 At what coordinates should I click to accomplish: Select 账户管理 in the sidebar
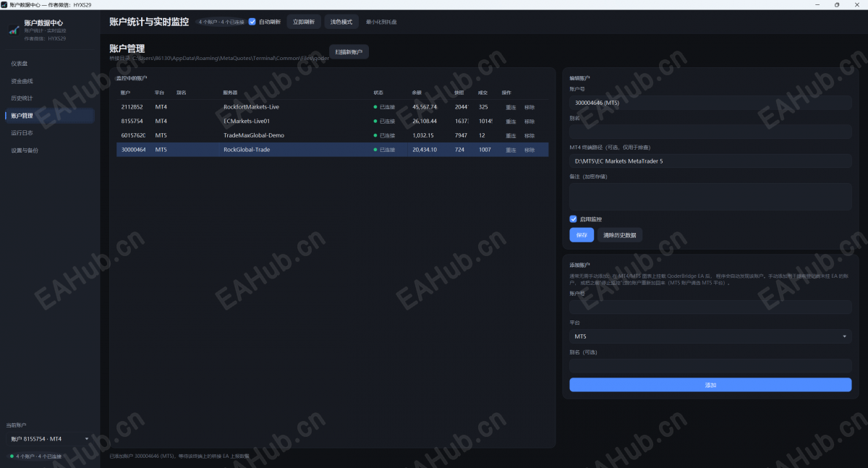[49, 116]
